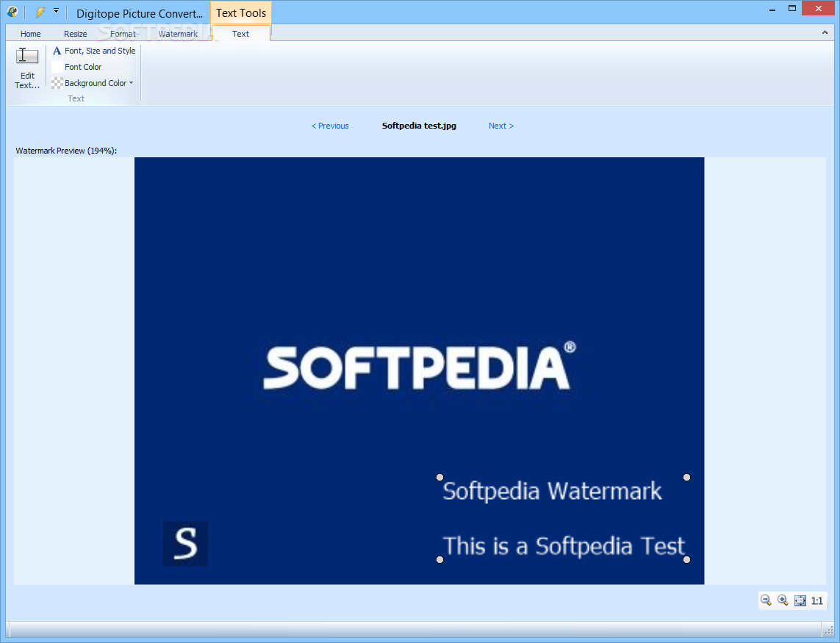Select the Softpedia Watermark text overlay
Image resolution: width=840 pixels, height=643 pixels.
pos(552,492)
